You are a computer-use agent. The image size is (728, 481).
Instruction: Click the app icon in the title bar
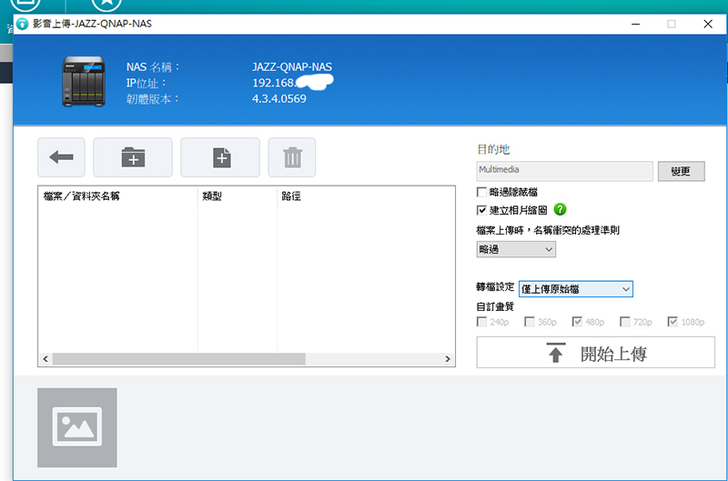click(x=22, y=24)
